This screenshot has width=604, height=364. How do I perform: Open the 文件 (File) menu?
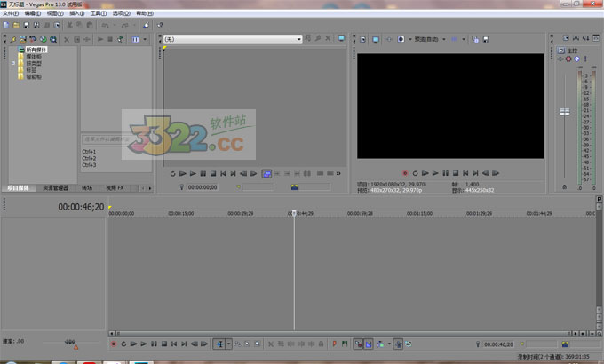[x=11, y=13]
